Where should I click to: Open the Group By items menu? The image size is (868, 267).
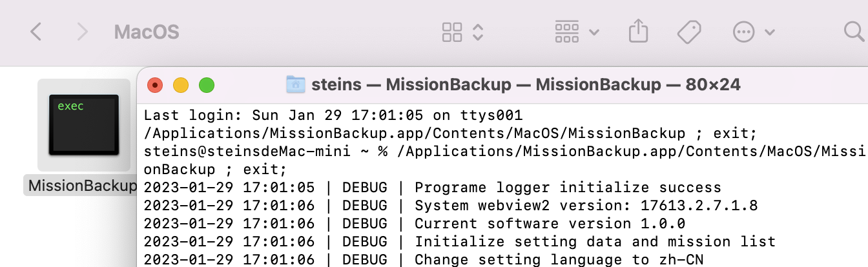pos(567,32)
